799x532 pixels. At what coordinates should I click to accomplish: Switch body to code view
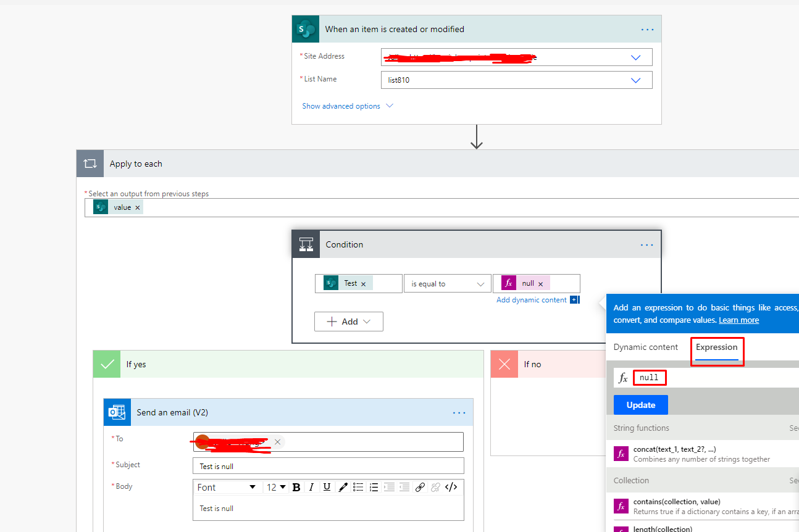click(x=451, y=487)
